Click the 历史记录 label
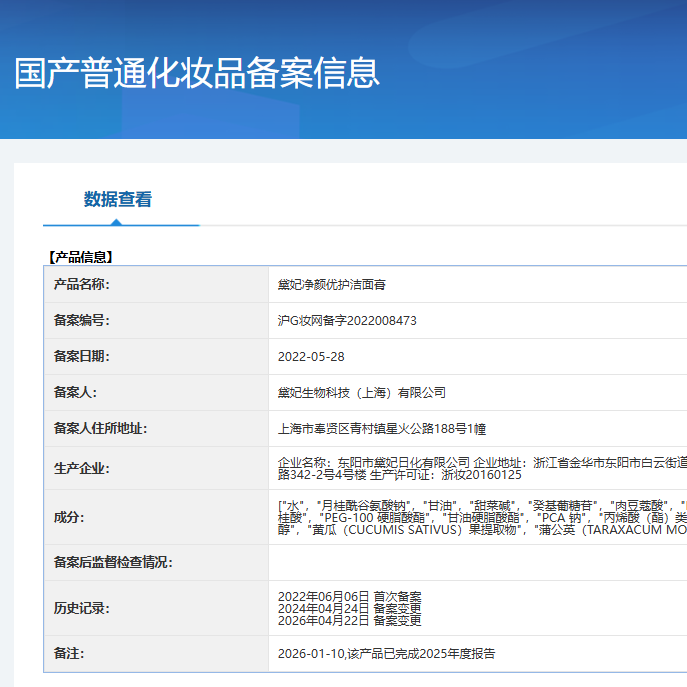Image resolution: width=687 pixels, height=687 pixels. (x=81, y=608)
